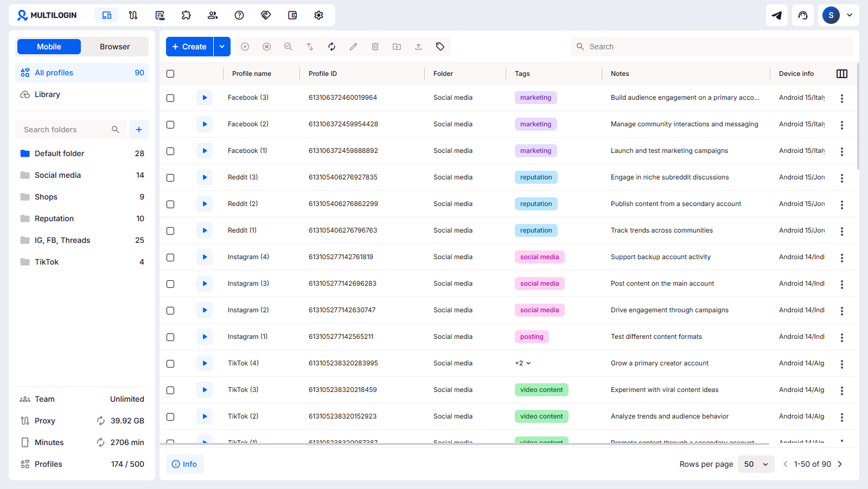
Task: Expand the Create button dropdown arrow
Action: pyautogui.click(x=222, y=47)
